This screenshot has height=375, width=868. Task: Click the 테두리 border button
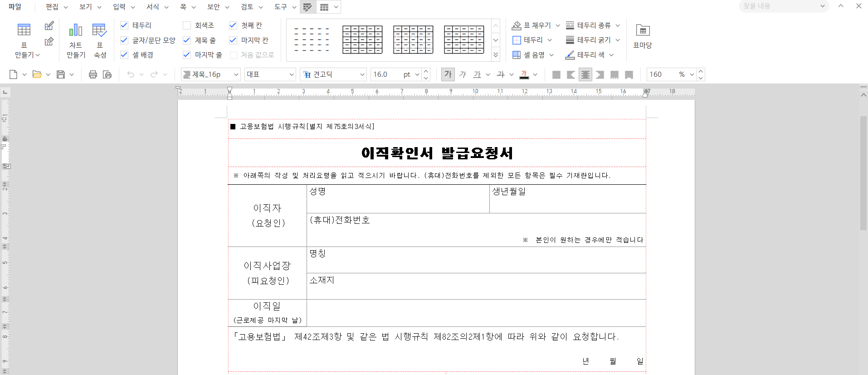coord(528,40)
